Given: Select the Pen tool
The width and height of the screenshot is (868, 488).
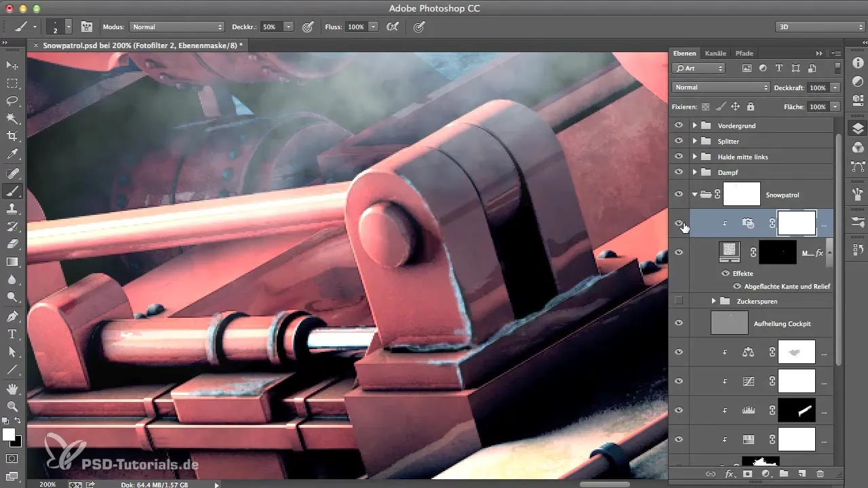Looking at the screenshot, I should tap(12, 317).
